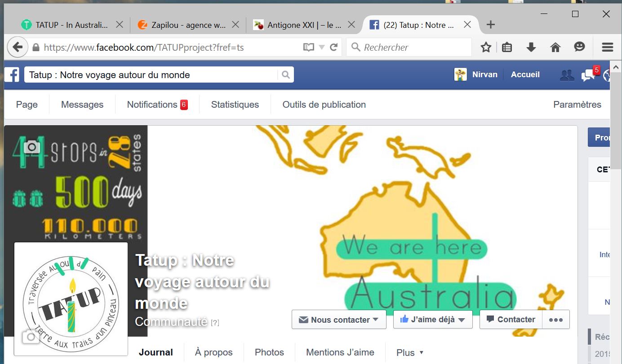Open the Firefox hamburger menu
Screen dimensions: 622x364
pyautogui.click(x=608, y=47)
